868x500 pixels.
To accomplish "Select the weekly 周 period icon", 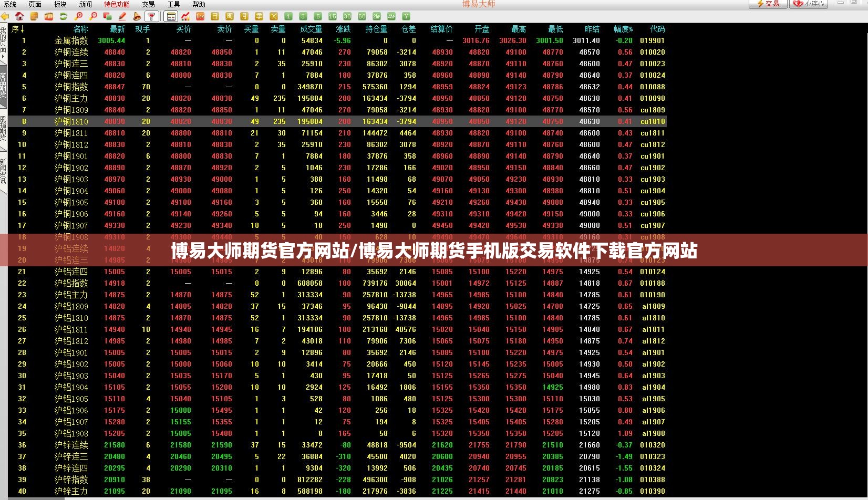I will tap(230, 16).
